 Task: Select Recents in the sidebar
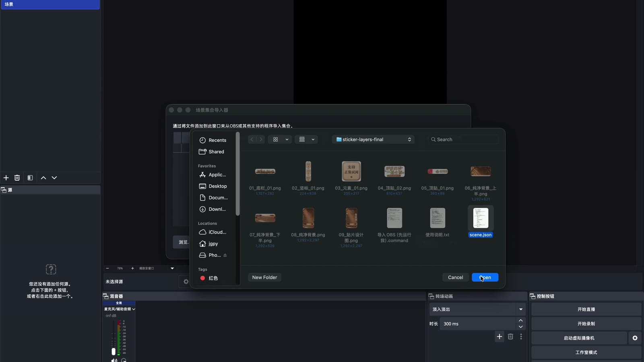point(213,140)
